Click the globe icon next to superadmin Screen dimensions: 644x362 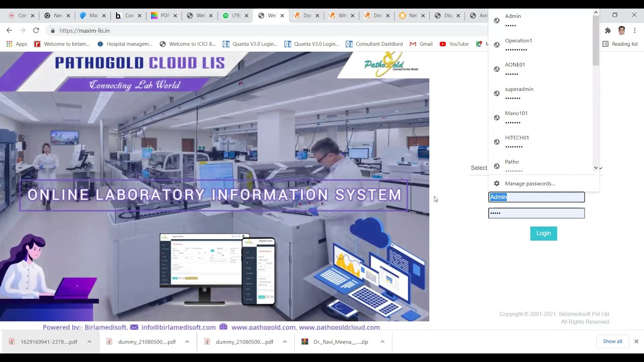(x=497, y=94)
